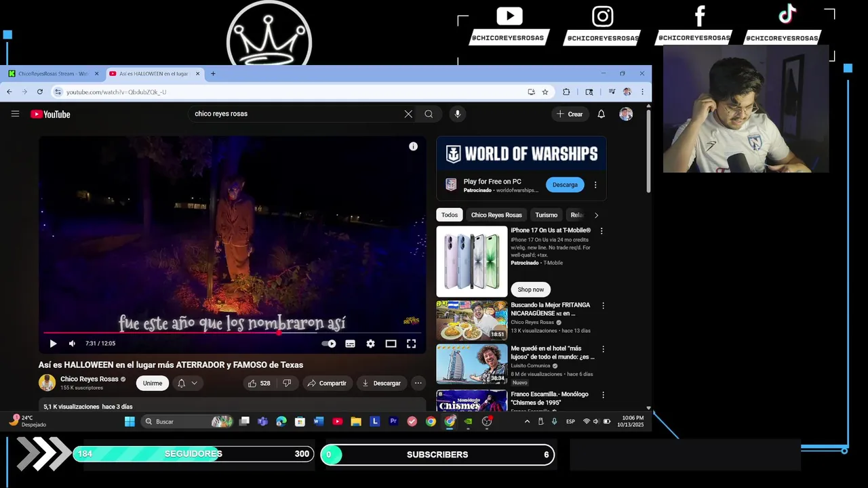Open options for iPhone 17 T-Mobile ad
Image resolution: width=868 pixels, height=488 pixels.
(601, 231)
